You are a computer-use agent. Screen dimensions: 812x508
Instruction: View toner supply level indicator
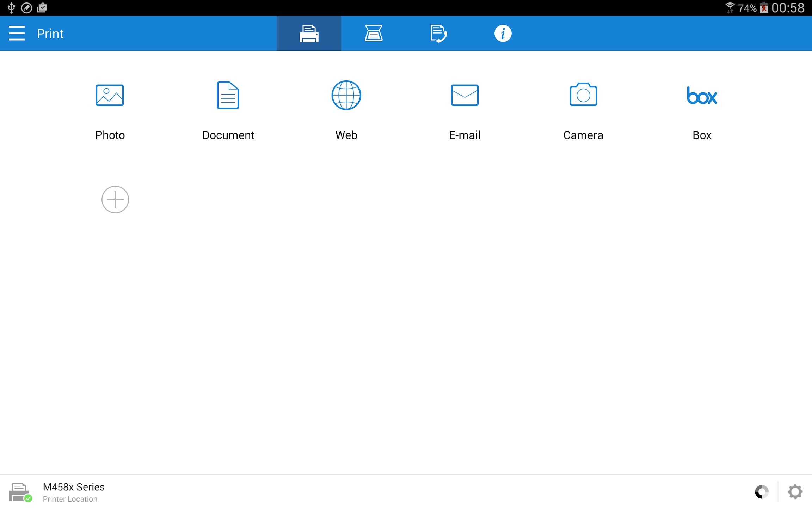coord(762,492)
